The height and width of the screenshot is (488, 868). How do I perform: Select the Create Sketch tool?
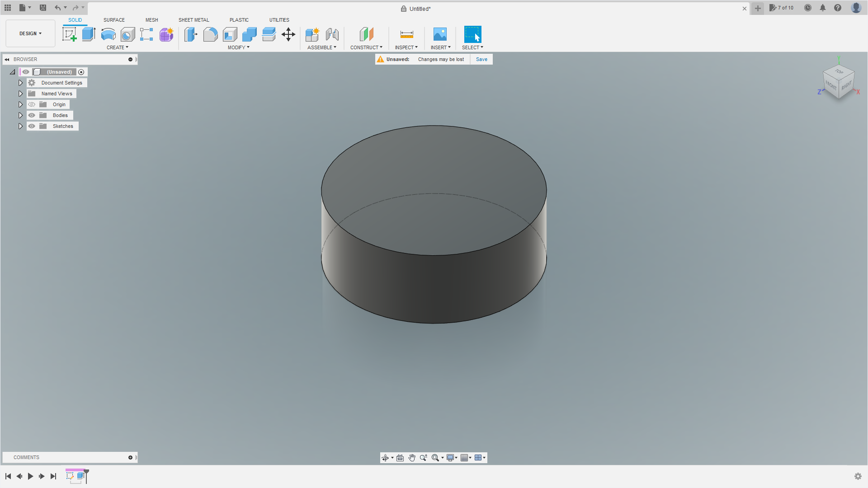[69, 34]
